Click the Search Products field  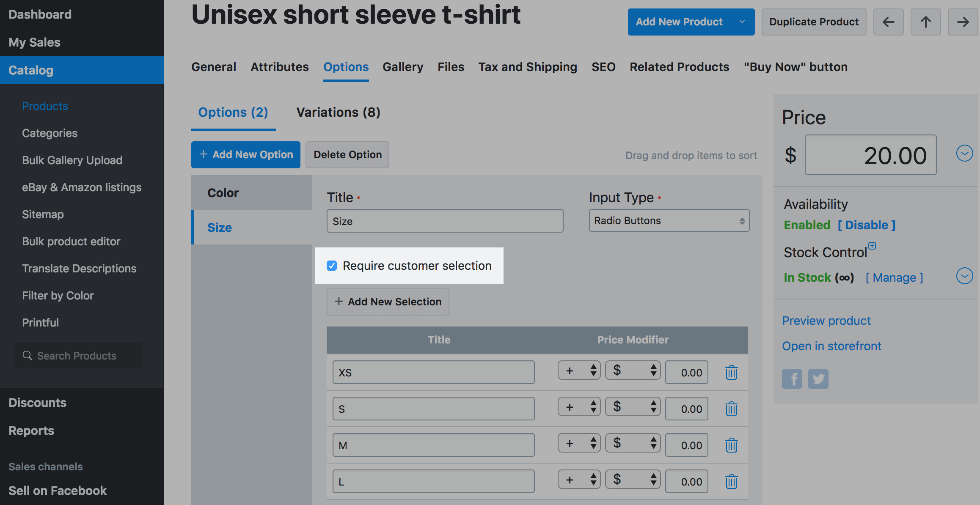[x=80, y=356]
